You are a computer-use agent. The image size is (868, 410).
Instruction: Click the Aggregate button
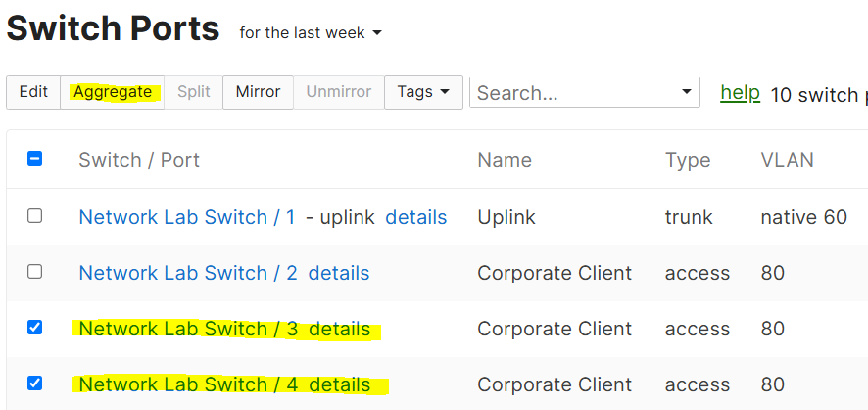(x=113, y=92)
